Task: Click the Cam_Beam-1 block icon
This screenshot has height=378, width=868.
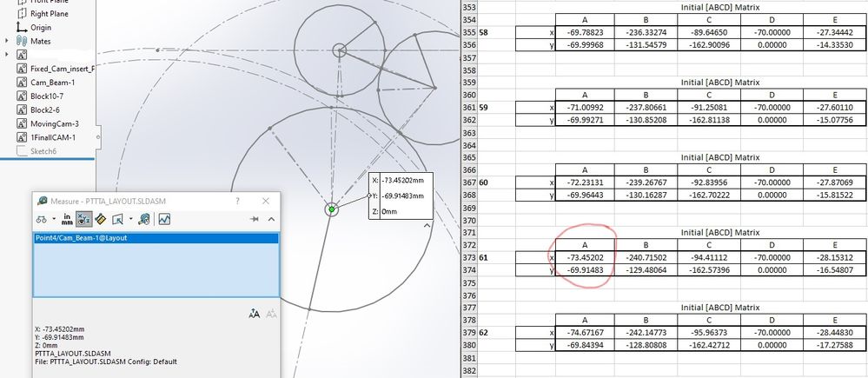Action: point(22,83)
